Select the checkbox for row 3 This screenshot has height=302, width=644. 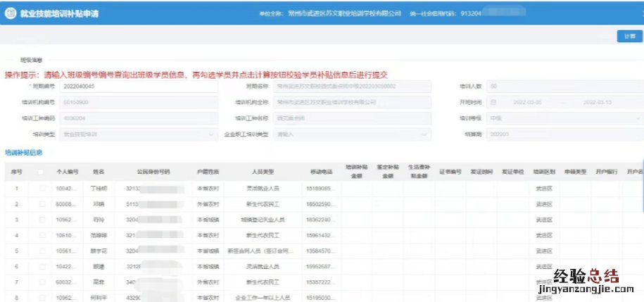pyautogui.click(x=42, y=220)
